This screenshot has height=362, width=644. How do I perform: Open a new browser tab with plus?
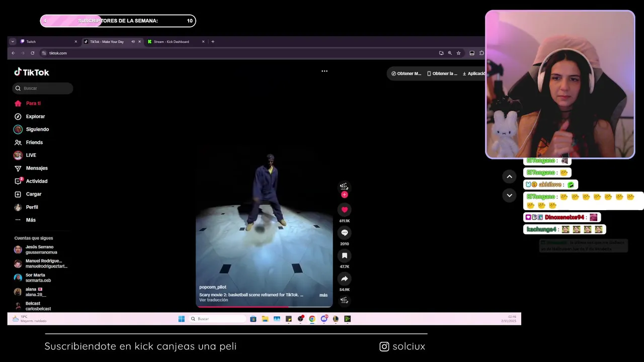click(x=213, y=42)
